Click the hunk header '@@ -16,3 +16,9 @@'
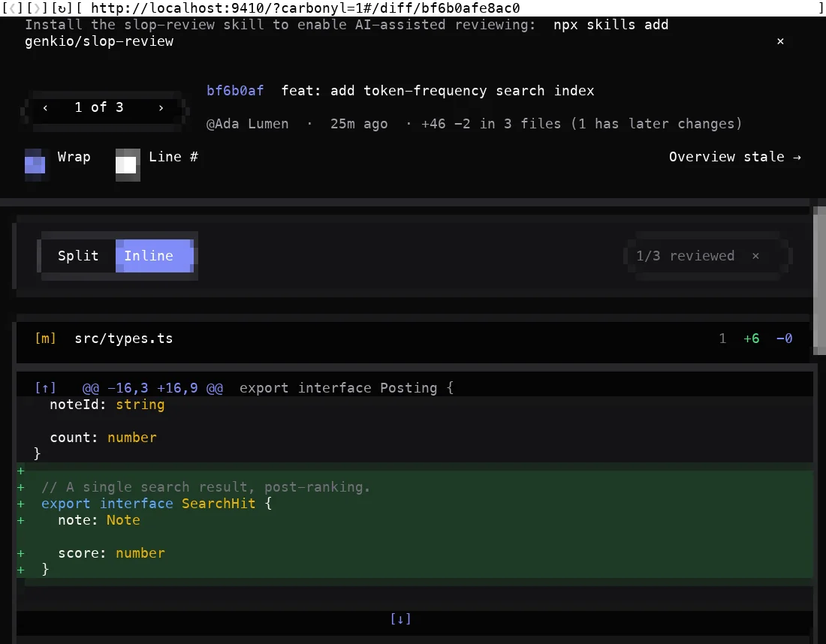The width and height of the screenshot is (826, 644). click(152, 388)
